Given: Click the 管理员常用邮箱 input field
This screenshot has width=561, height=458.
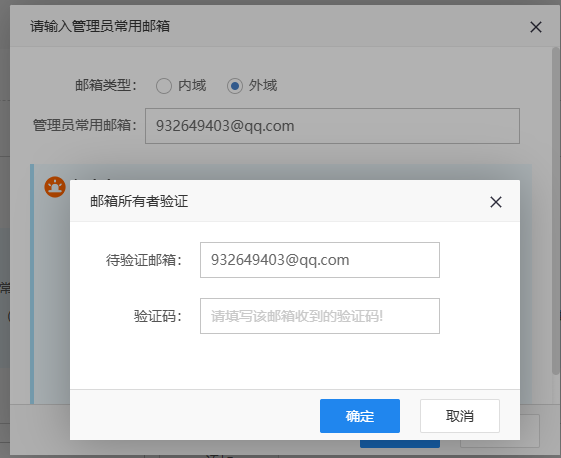Looking at the screenshot, I should [332, 126].
